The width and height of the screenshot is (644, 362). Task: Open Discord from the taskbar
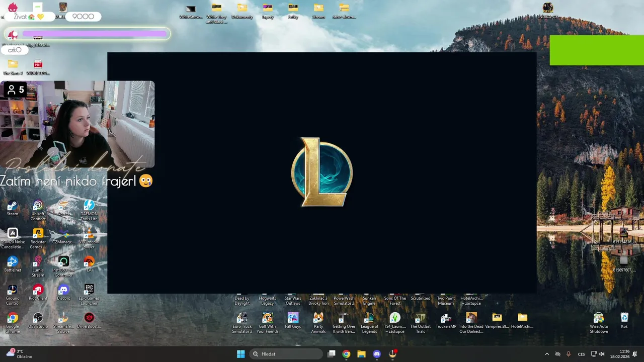tap(377, 354)
